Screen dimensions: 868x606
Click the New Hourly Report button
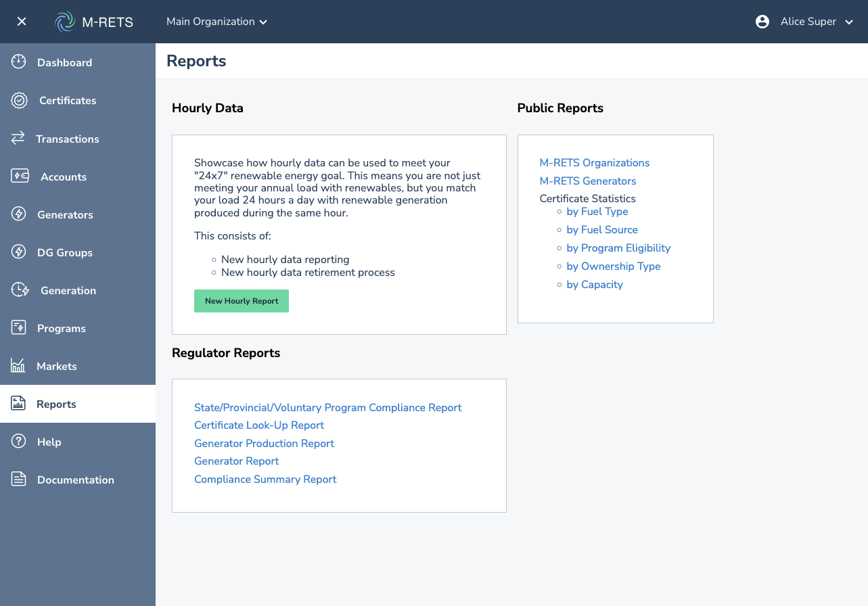pos(242,301)
